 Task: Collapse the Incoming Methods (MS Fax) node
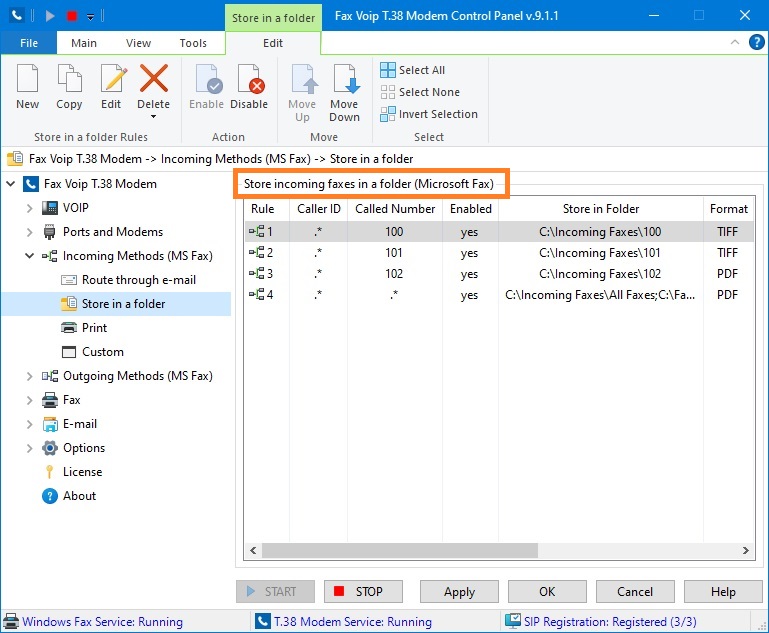(x=29, y=256)
